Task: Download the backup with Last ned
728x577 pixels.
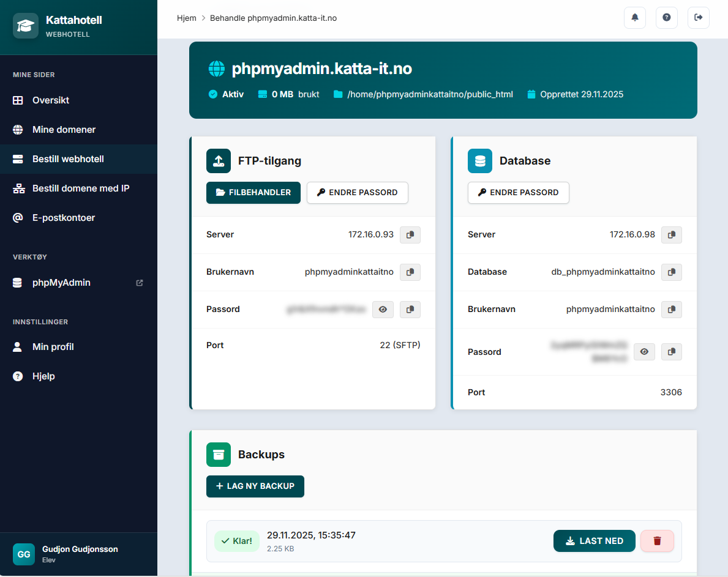Action: (x=594, y=541)
